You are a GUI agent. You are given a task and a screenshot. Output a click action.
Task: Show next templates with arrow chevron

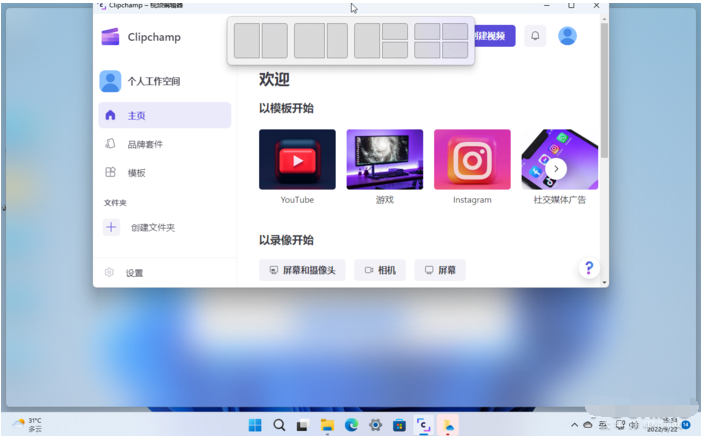pos(556,169)
